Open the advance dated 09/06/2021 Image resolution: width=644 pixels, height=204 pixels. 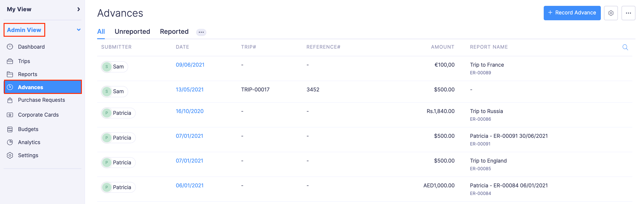(x=190, y=65)
